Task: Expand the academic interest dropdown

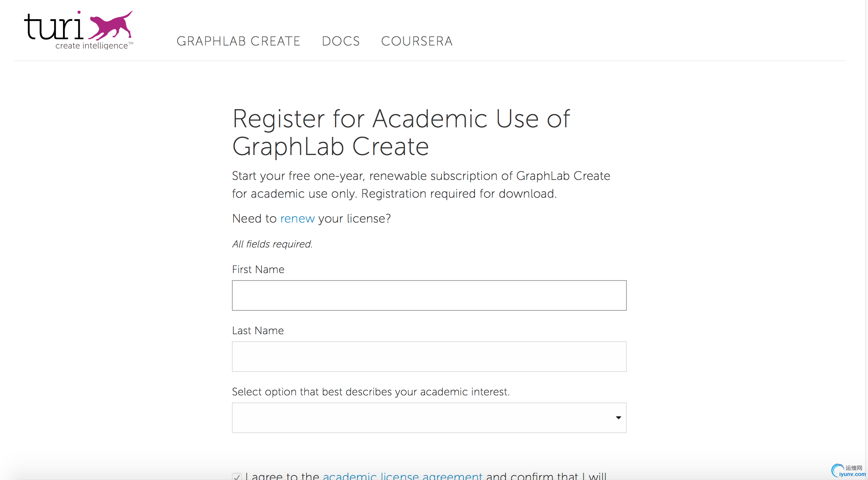Action: click(429, 418)
